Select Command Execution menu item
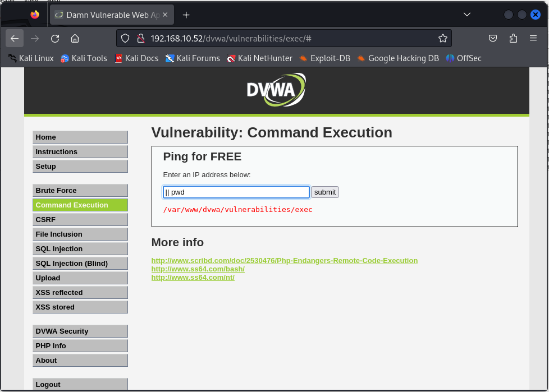 point(80,205)
